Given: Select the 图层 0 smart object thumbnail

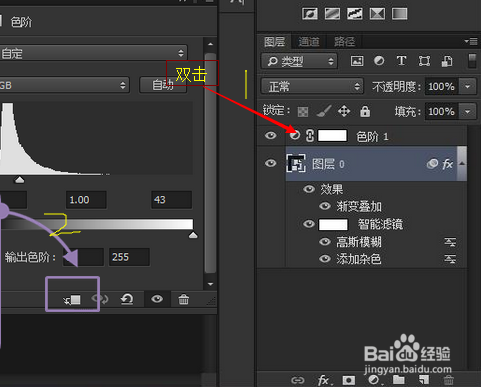Looking at the screenshot, I should tap(296, 163).
